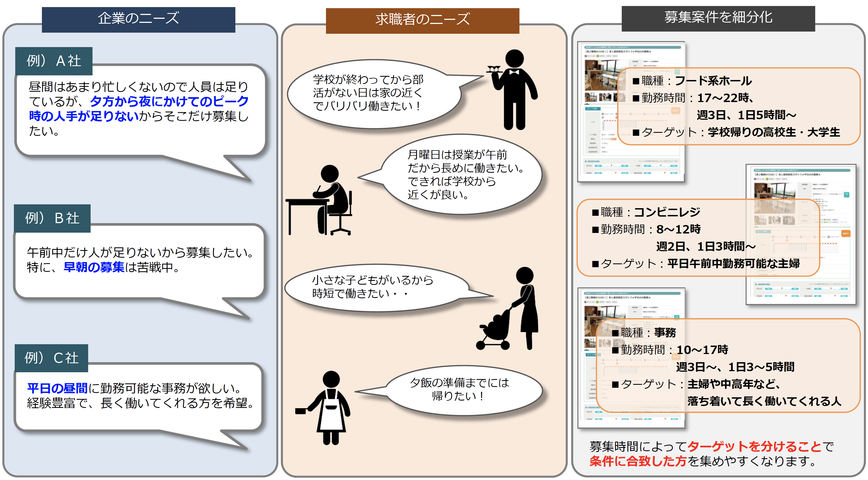The height and width of the screenshot is (480, 868).
Task: Click 職種：事務 line
Action: coord(644,333)
